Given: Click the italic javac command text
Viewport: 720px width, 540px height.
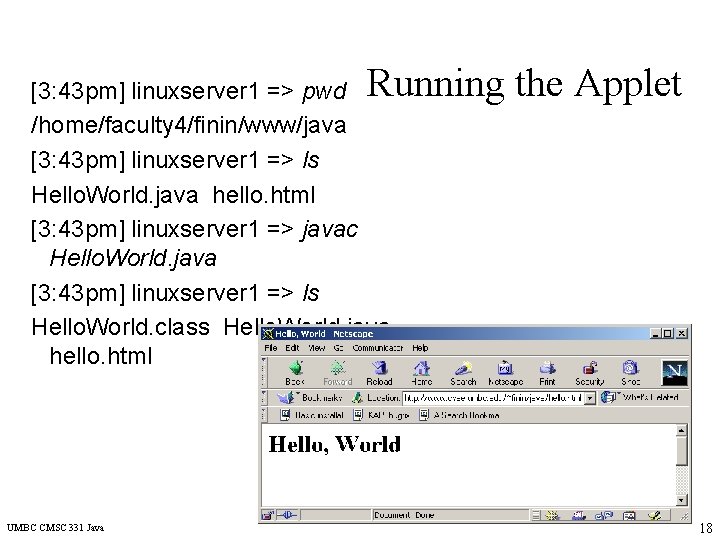Looking at the screenshot, I should 330,230.
